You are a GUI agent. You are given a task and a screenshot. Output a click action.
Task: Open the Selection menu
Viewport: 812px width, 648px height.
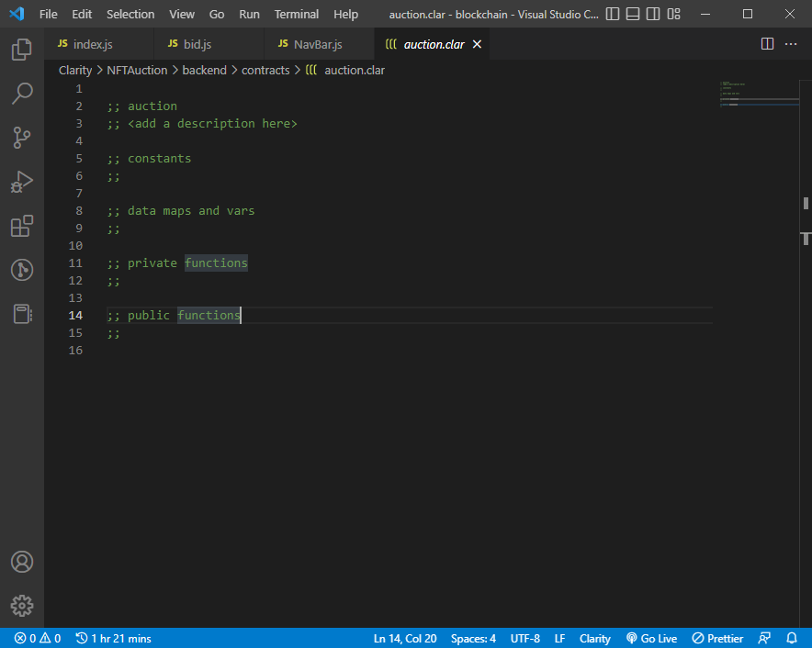(130, 14)
